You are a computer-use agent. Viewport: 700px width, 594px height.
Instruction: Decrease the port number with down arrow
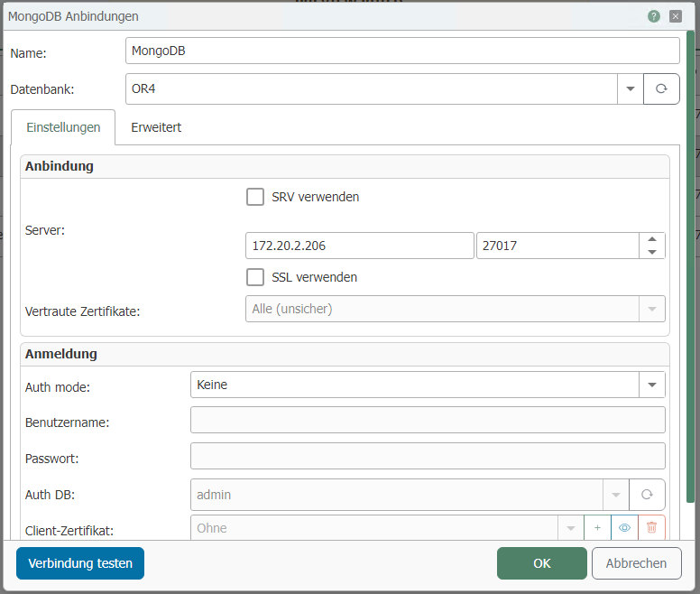pyautogui.click(x=652, y=252)
